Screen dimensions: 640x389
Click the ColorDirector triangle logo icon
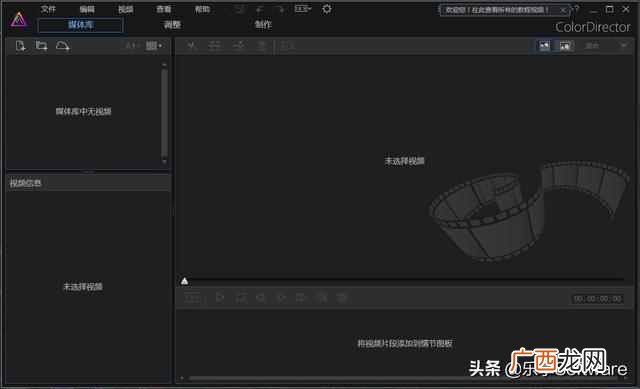click(x=19, y=19)
